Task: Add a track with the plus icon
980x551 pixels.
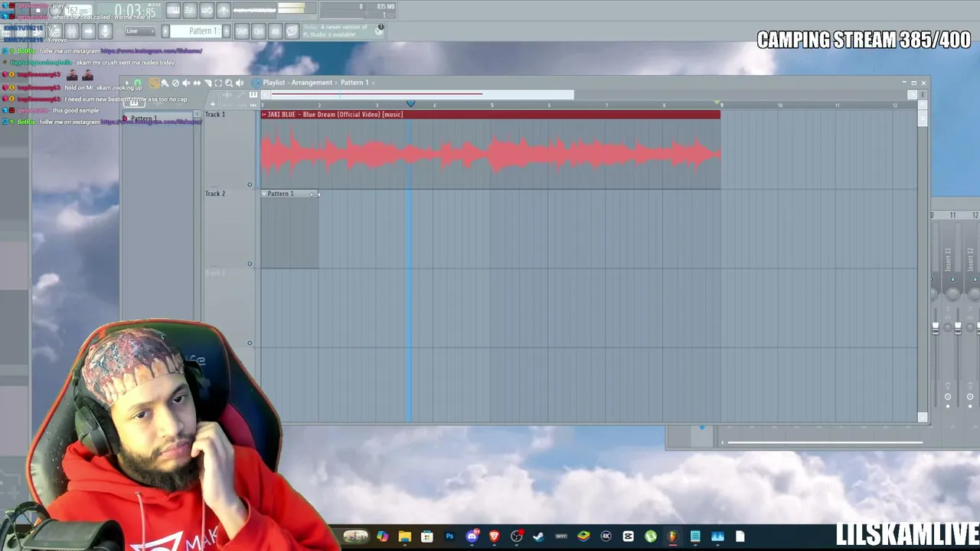Action: tap(213, 104)
